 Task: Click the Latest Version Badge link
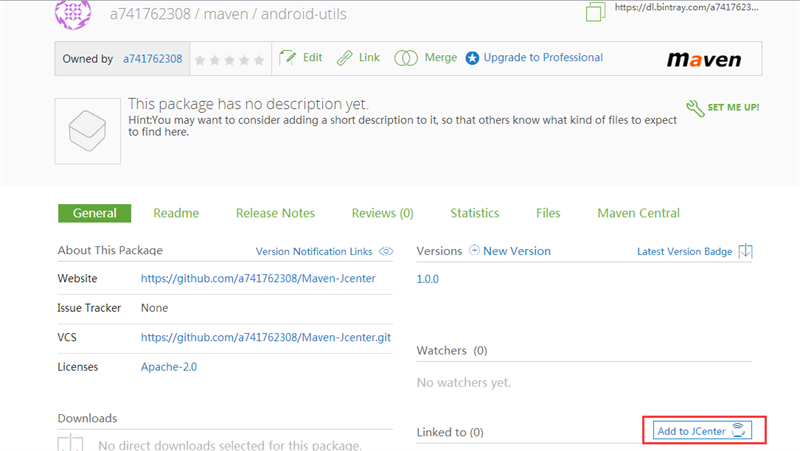(x=684, y=252)
